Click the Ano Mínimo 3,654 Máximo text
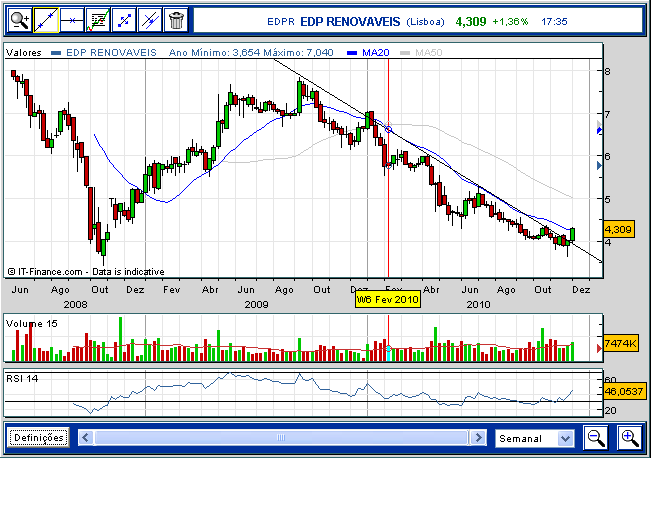This screenshot has height=512, width=652. [251, 52]
